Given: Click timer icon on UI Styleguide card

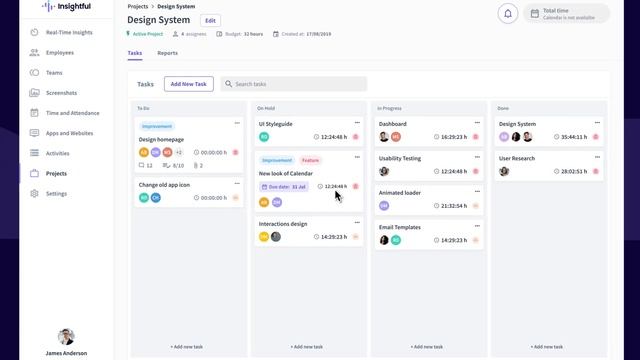Looking at the screenshot, I should 316,137.
